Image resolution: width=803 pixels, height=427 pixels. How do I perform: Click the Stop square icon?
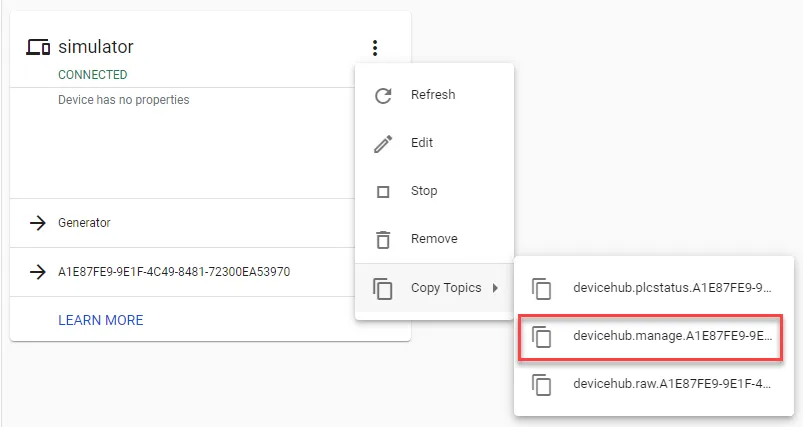(x=383, y=191)
